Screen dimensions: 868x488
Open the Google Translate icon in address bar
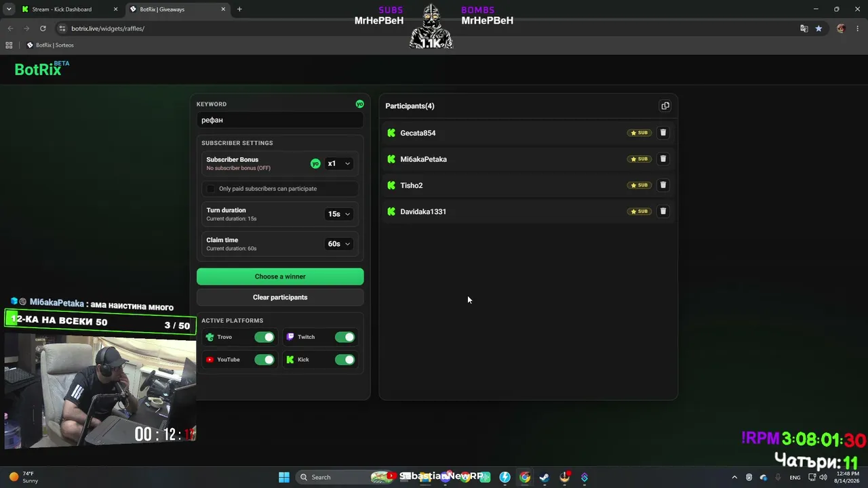804,28
